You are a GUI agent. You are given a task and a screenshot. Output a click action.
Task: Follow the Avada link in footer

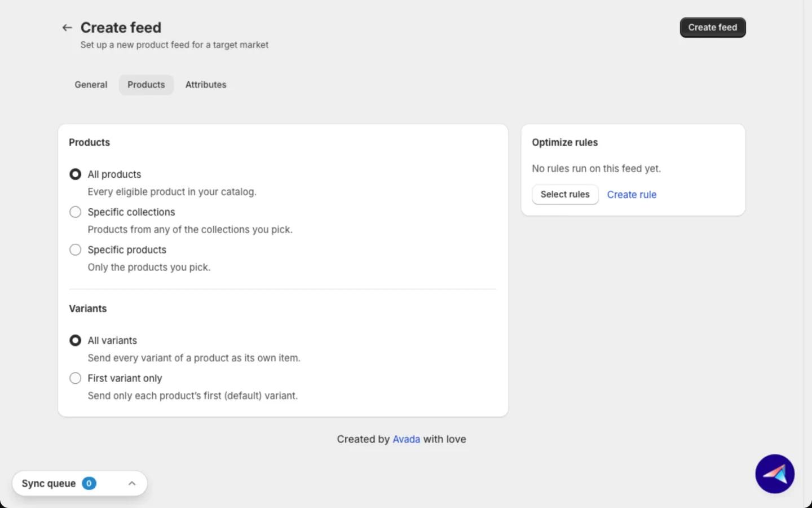tap(406, 439)
